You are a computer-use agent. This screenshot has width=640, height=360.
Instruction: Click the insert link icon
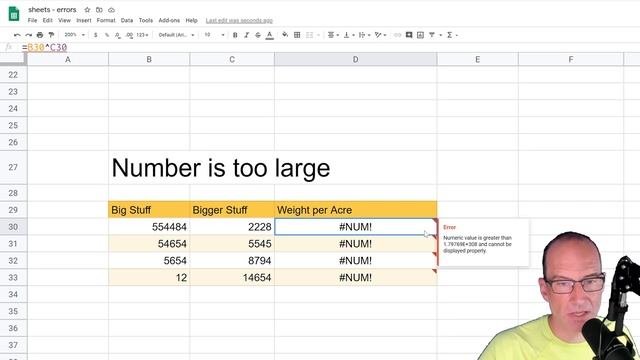click(397, 35)
